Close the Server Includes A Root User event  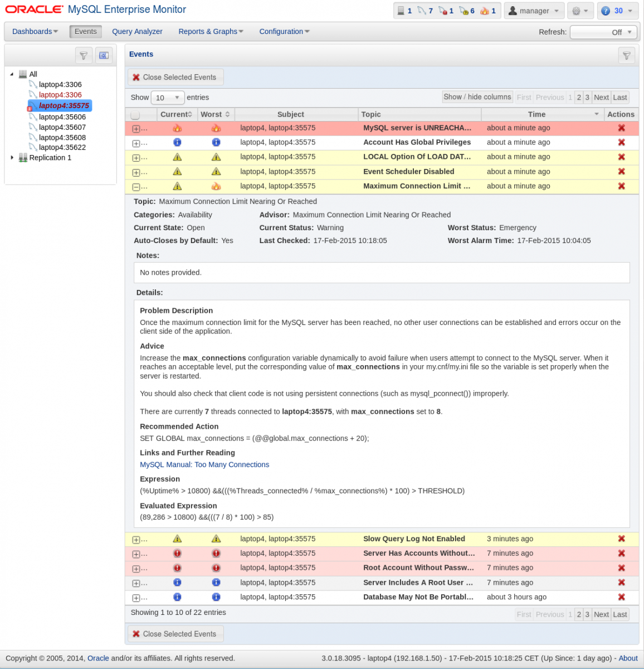[x=621, y=583]
